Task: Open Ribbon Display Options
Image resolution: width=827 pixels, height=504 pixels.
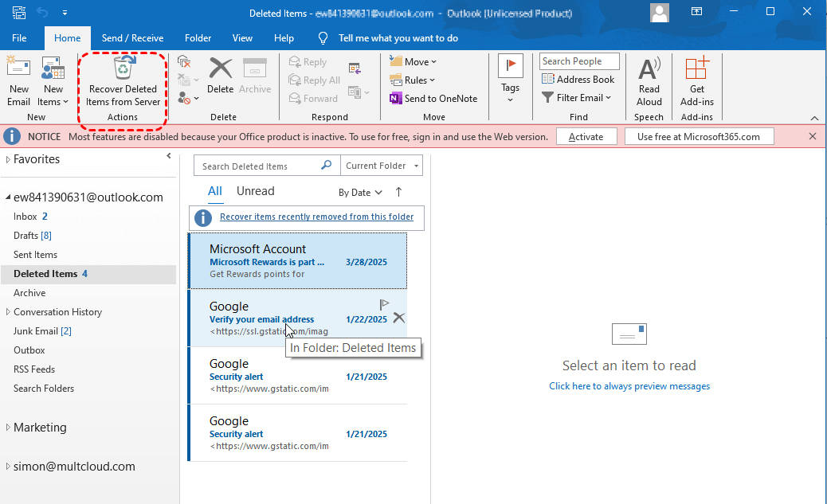Action: (696, 12)
